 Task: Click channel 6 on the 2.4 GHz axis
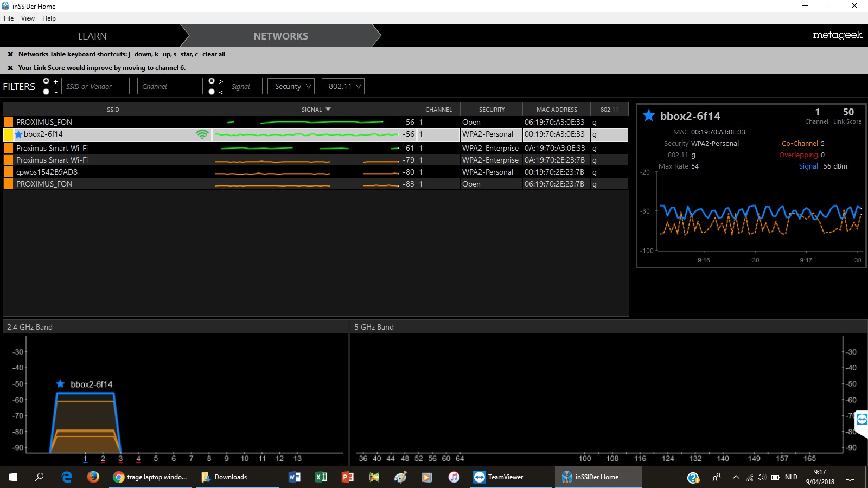[x=174, y=459]
